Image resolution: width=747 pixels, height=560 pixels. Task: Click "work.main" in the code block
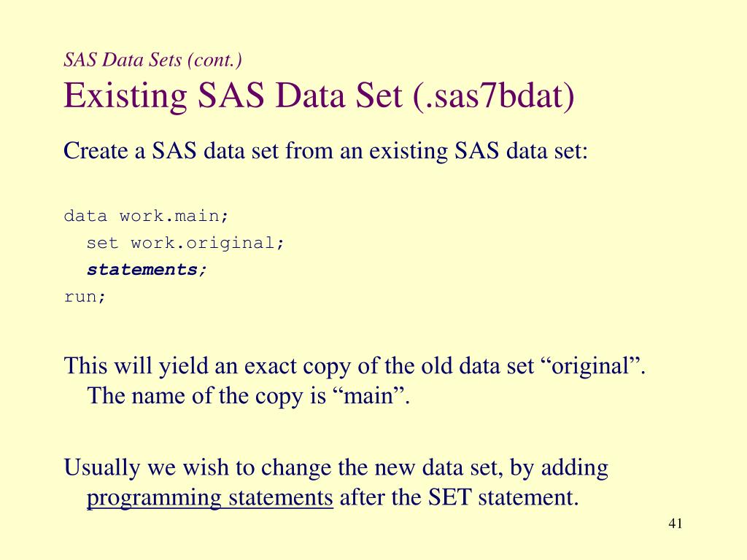pyautogui.click(x=170, y=216)
